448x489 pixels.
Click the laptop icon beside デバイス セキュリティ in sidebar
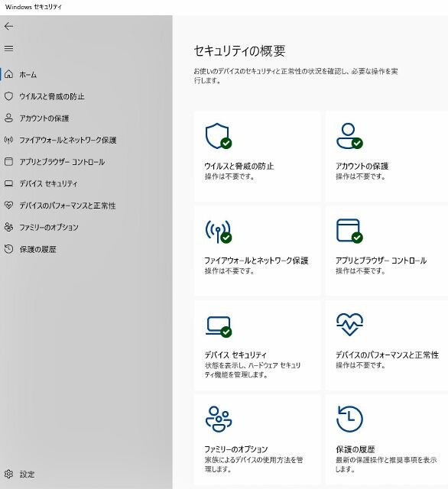pos(8,183)
